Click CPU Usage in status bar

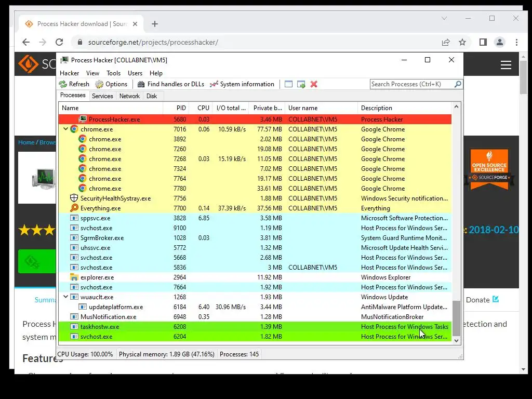[x=85, y=354]
